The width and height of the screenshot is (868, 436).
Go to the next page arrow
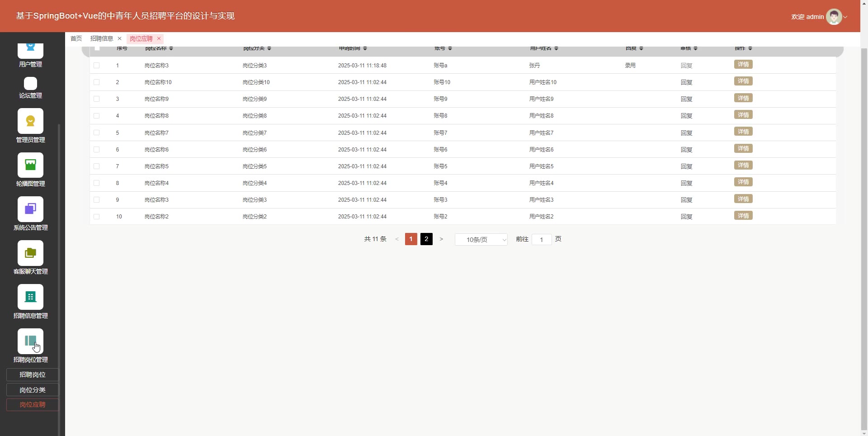[441, 239]
